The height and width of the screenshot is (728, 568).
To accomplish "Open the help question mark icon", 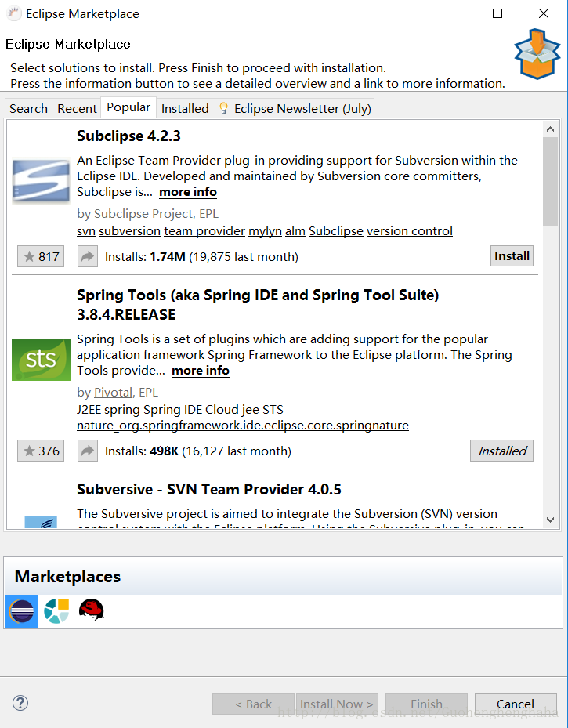I will [x=20, y=703].
